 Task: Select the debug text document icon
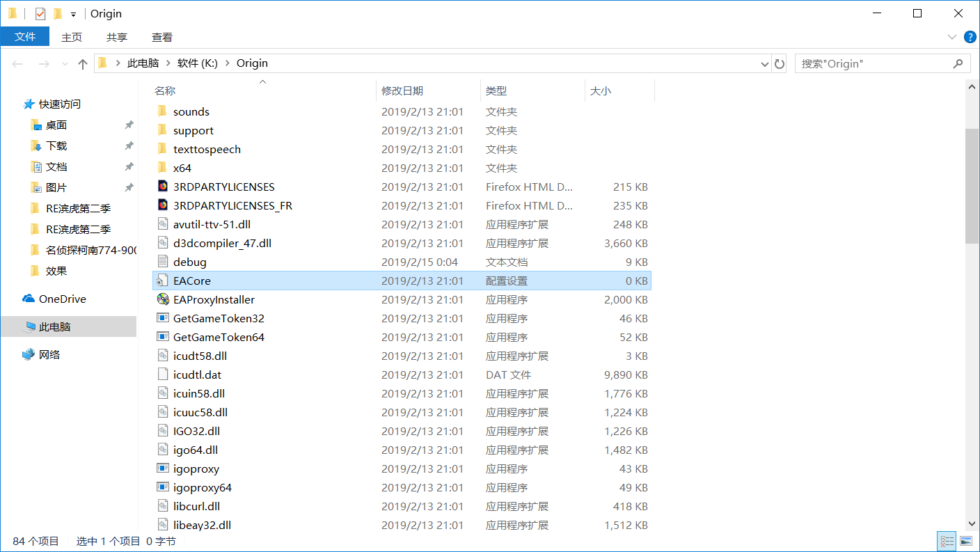pyautogui.click(x=162, y=262)
